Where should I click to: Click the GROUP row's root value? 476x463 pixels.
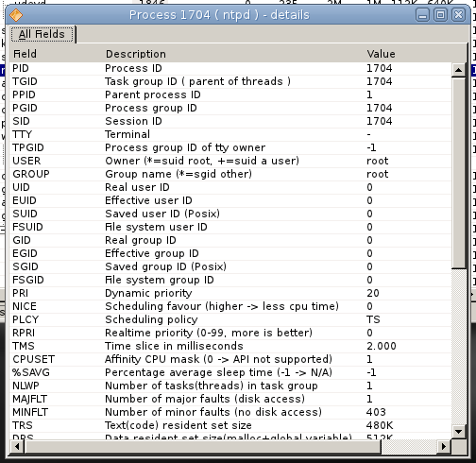[378, 174]
